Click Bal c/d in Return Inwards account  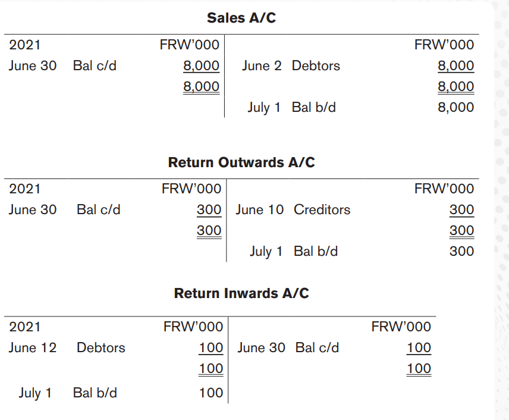[x=317, y=347]
